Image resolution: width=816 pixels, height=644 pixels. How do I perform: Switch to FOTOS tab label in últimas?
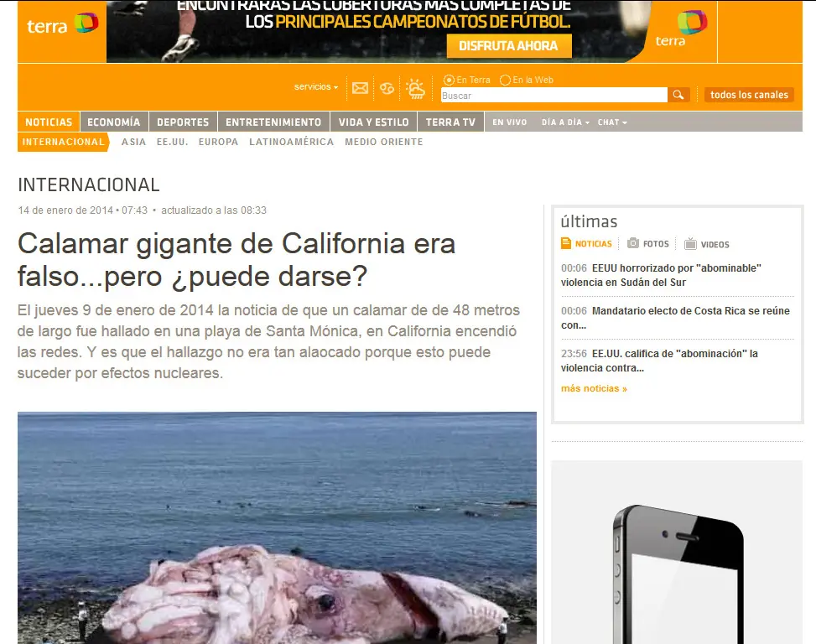click(656, 244)
